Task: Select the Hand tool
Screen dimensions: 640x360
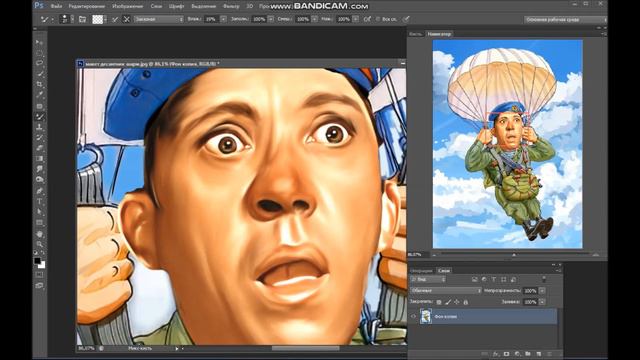Action: (x=39, y=234)
